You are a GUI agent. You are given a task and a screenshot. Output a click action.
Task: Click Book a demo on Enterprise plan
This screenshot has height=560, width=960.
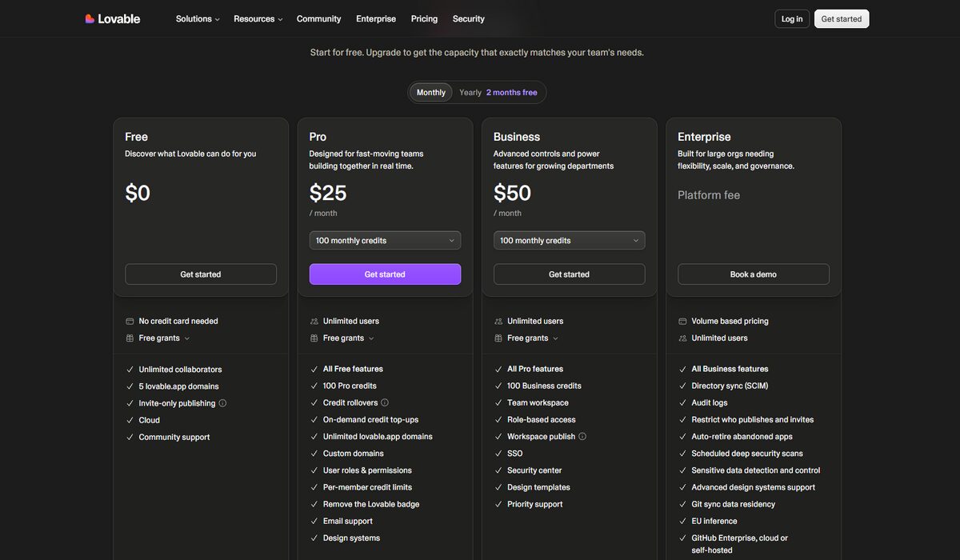(x=754, y=274)
